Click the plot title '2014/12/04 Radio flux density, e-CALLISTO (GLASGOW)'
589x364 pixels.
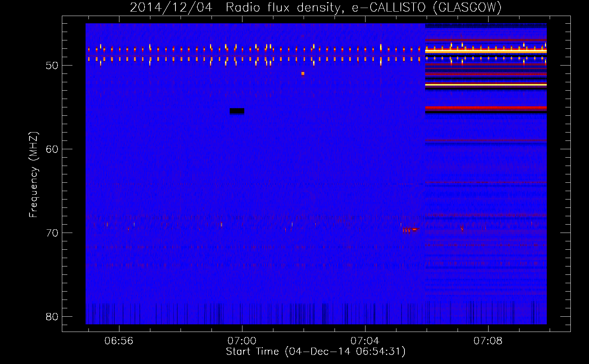tap(316, 7)
